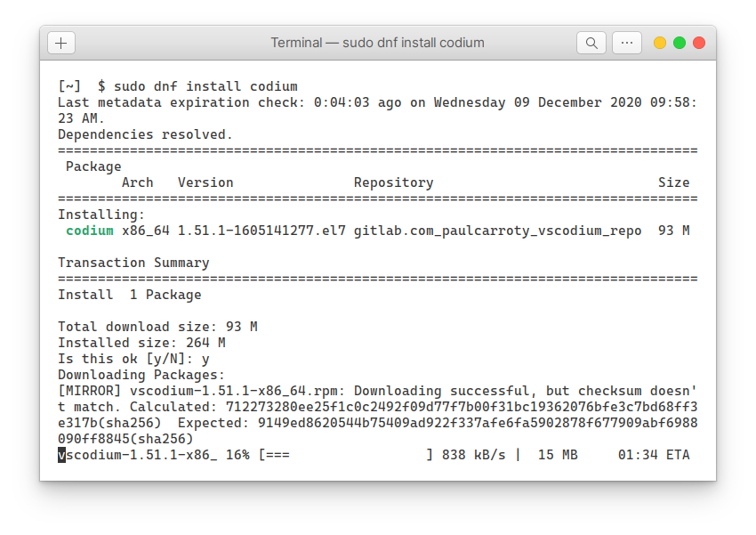Viewport: 756px width, 535px height.
Task: Select the highlighted codium package name
Action: coord(89,230)
